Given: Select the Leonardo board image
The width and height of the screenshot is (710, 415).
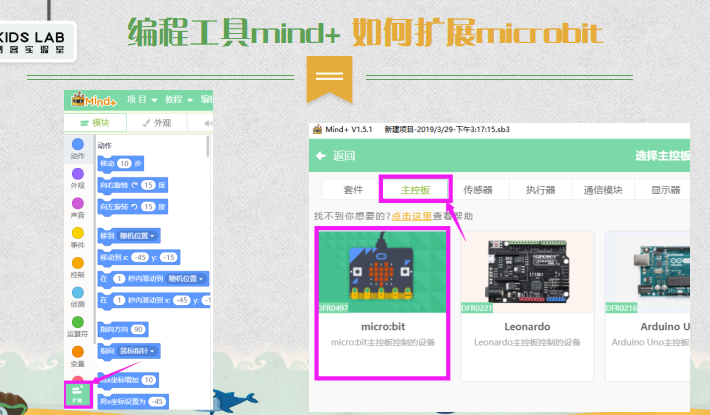Looking at the screenshot, I should click(x=528, y=272).
